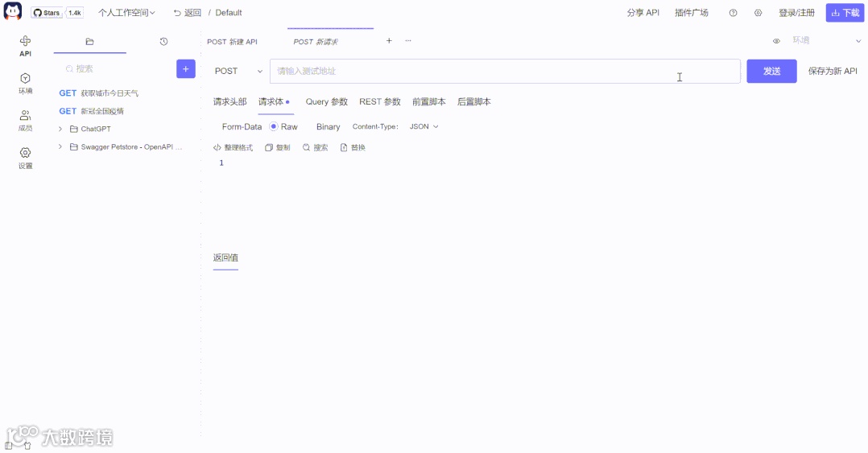Expand the ChatGPT folder
This screenshot has height=453, width=868.
pos(60,129)
